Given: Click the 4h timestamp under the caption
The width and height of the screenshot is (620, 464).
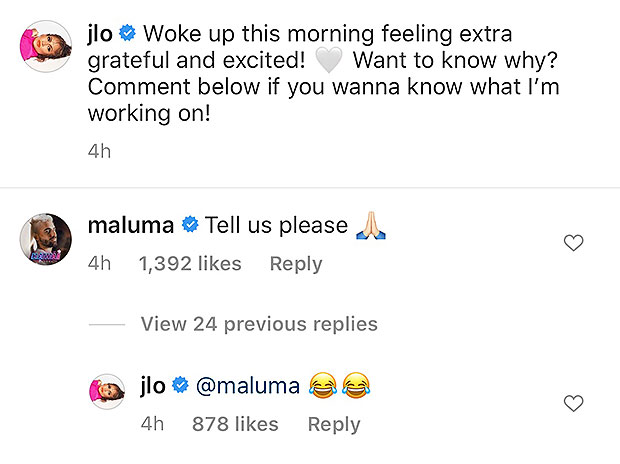Looking at the screenshot, I should coord(99,153).
